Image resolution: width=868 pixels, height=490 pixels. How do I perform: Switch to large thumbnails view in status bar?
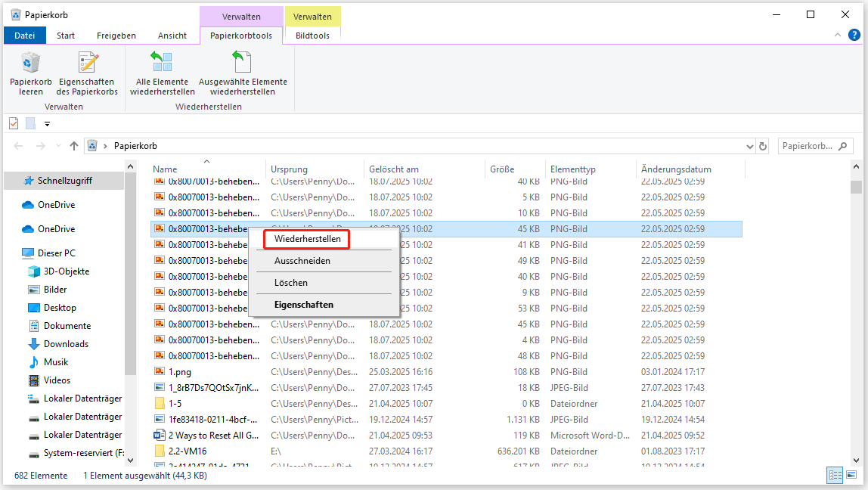tap(851, 474)
